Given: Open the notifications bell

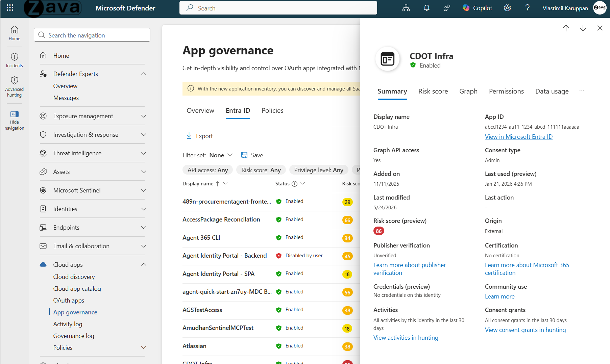Looking at the screenshot, I should 426,8.
